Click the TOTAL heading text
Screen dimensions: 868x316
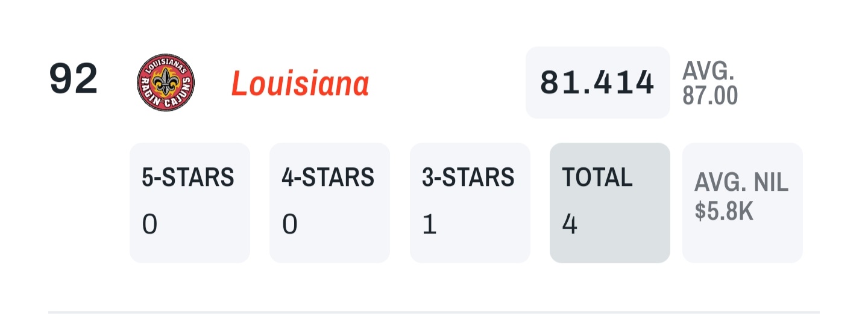597,178
